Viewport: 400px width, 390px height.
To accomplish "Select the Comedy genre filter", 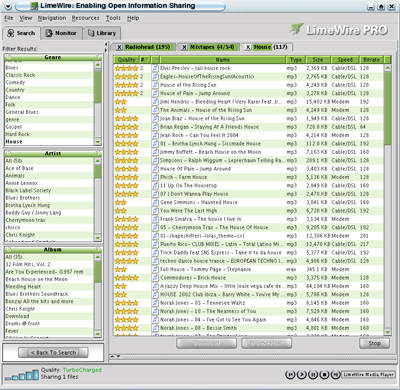I will (x=49, y=82).
